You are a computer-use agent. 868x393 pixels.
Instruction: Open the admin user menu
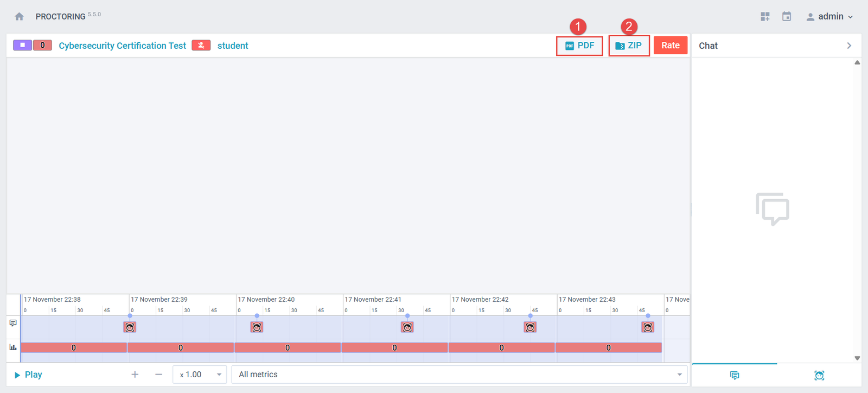830,17
